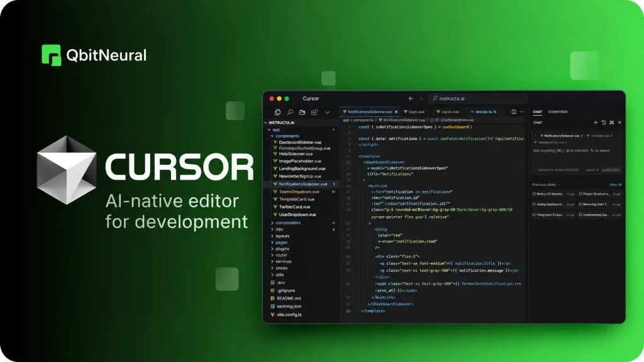Open NewsletterSignUp.vue in the file tree

click(x=300, y=176)
